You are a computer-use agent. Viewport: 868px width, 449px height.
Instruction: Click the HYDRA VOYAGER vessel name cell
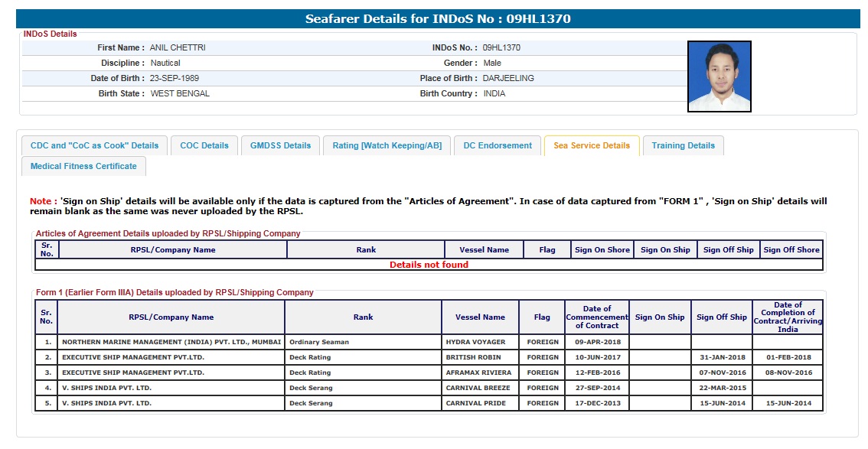point(475,342)
